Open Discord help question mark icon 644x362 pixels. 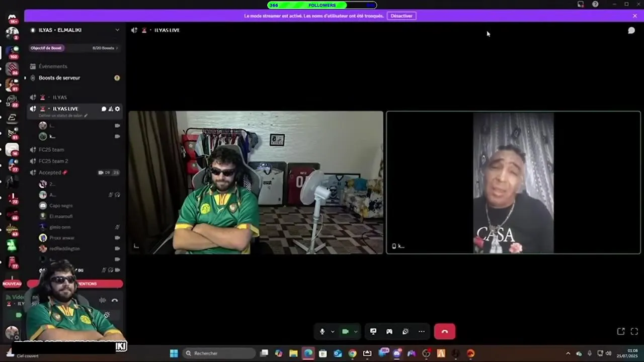(x=595, y=4)
